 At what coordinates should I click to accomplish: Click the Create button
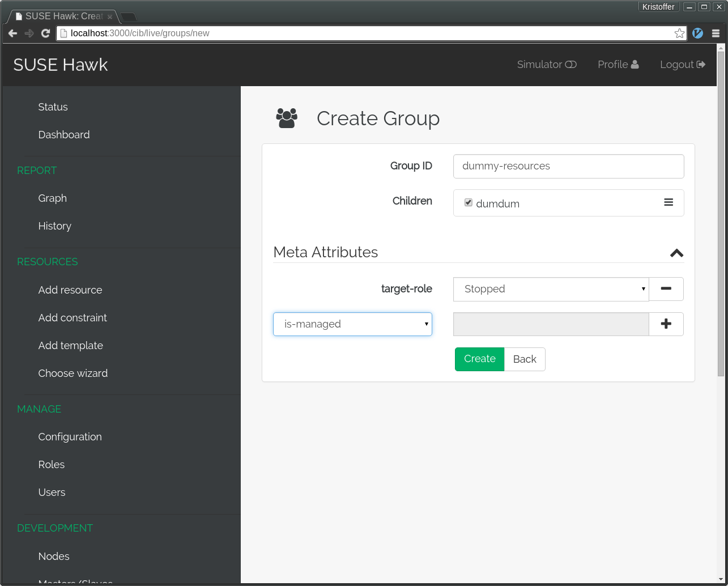479,359
